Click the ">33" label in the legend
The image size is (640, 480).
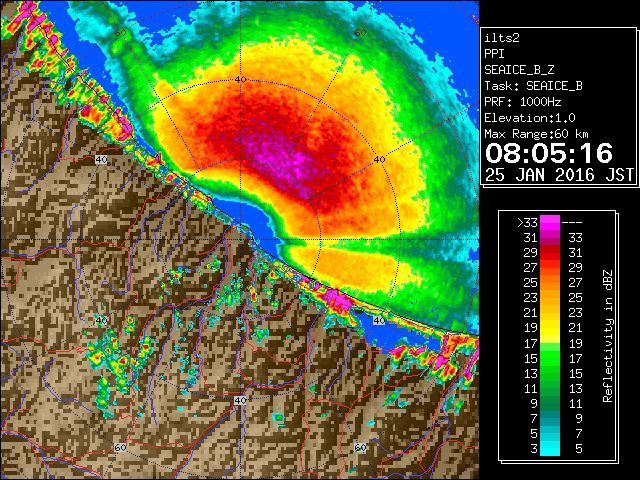(527, 223)
